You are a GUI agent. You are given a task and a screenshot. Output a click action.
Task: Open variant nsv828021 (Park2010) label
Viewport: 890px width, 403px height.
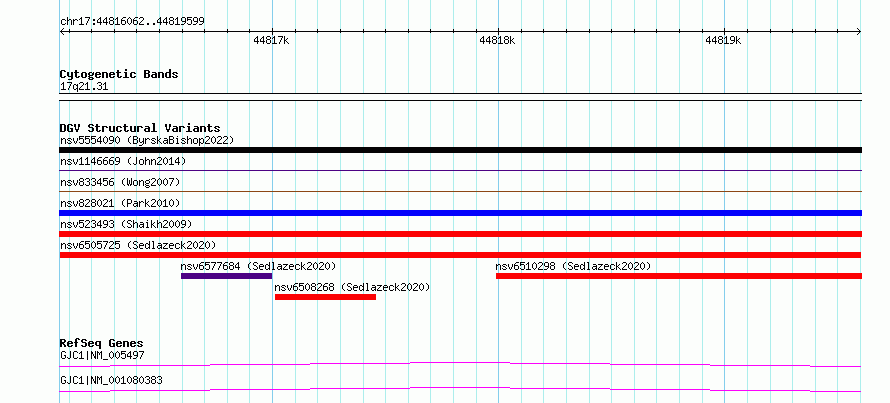120,203
